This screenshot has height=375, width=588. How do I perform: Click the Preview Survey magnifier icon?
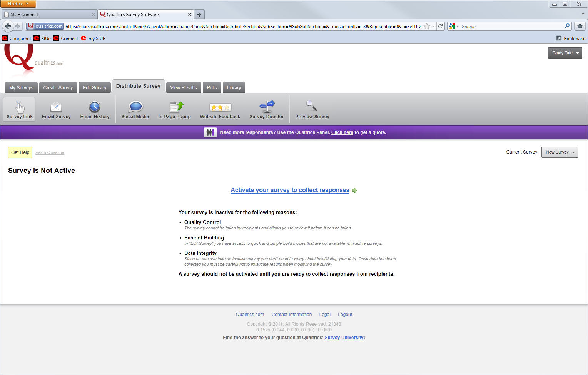tap(311, 106)
